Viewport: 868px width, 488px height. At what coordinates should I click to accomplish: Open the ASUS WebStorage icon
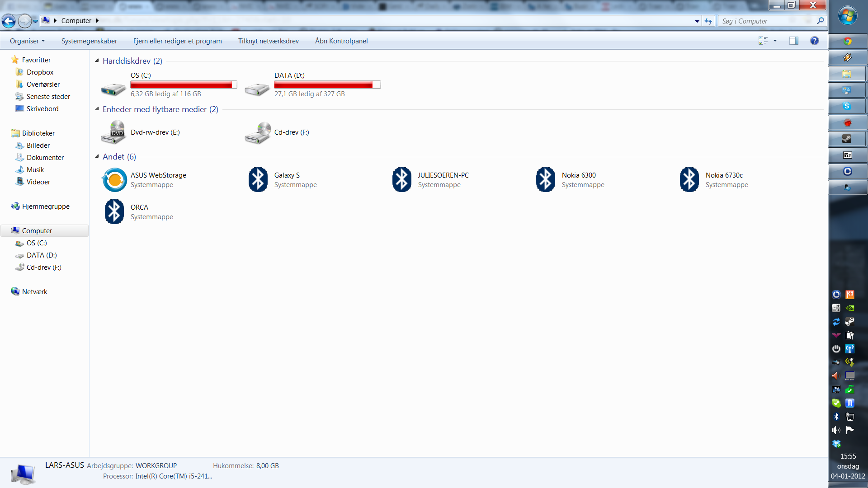coord(114,180)
